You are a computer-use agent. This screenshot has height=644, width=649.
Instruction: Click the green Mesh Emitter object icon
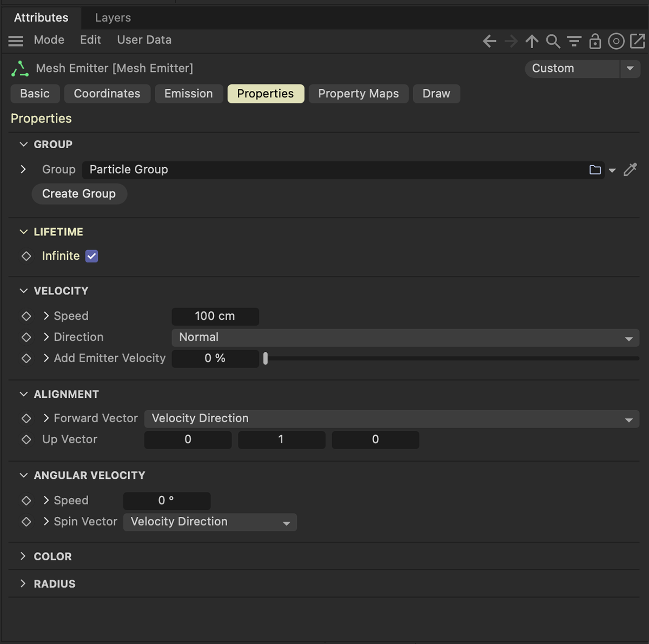20,69
